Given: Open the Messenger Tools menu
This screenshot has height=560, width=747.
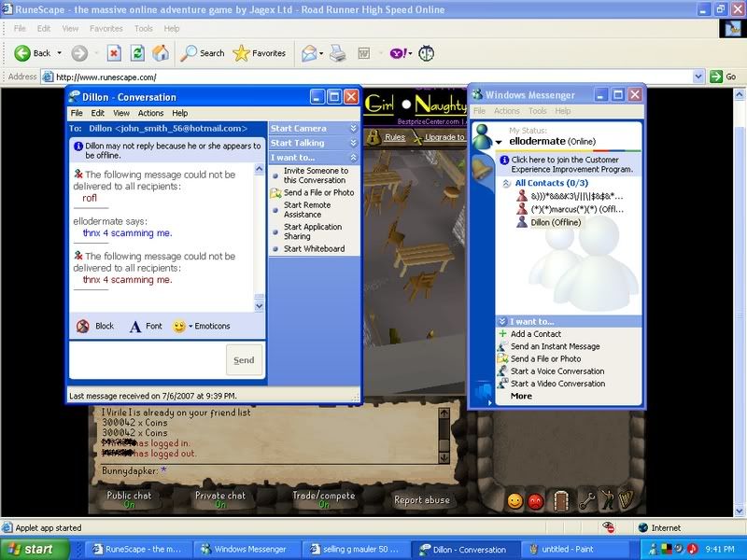Looking at the screenshot, I should (x=538, y=111).
